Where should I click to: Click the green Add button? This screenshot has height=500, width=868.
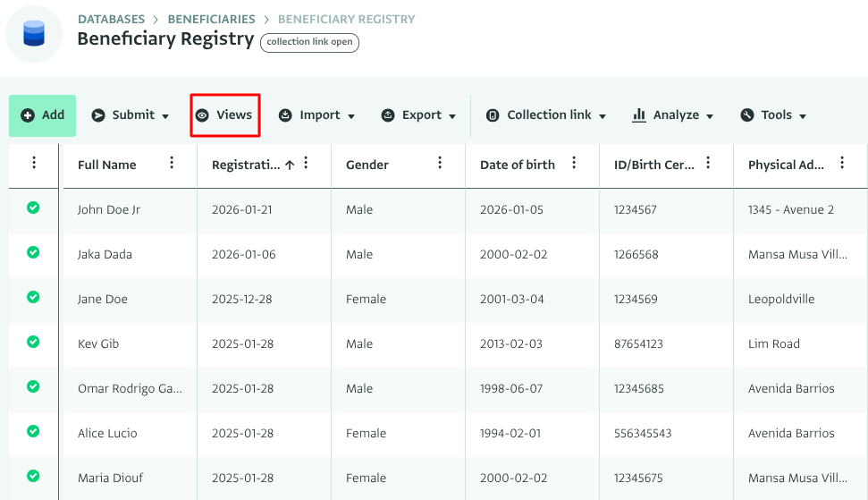pyautogui.click(x=43, y=115)
